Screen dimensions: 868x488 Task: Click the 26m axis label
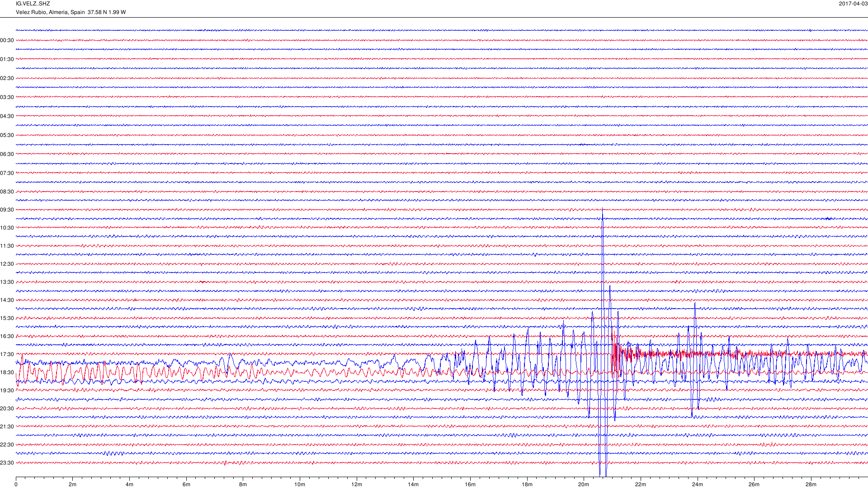(x=754, y=484)
